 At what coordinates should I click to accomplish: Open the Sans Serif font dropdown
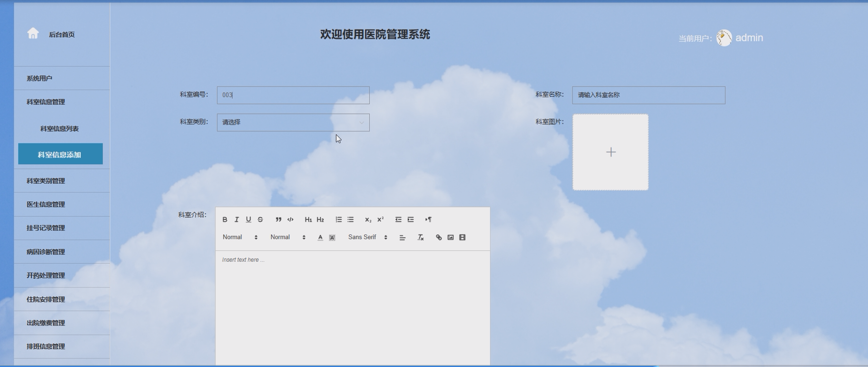point(367,237)
